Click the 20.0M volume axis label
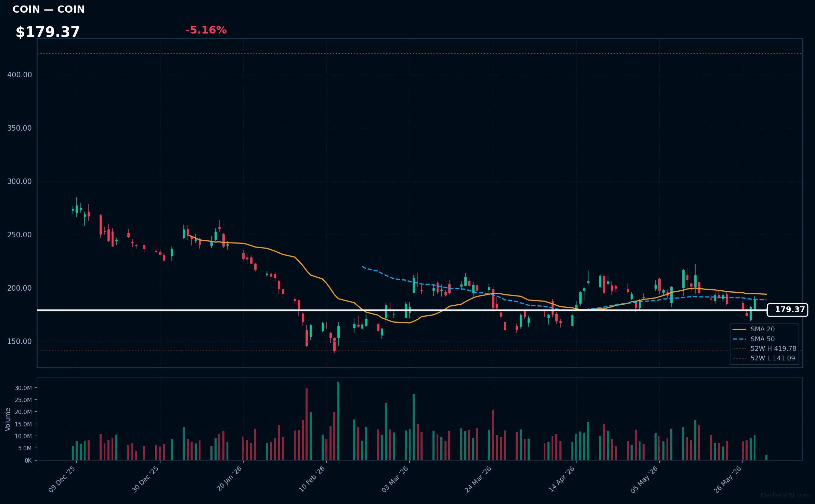 point(23,412)
